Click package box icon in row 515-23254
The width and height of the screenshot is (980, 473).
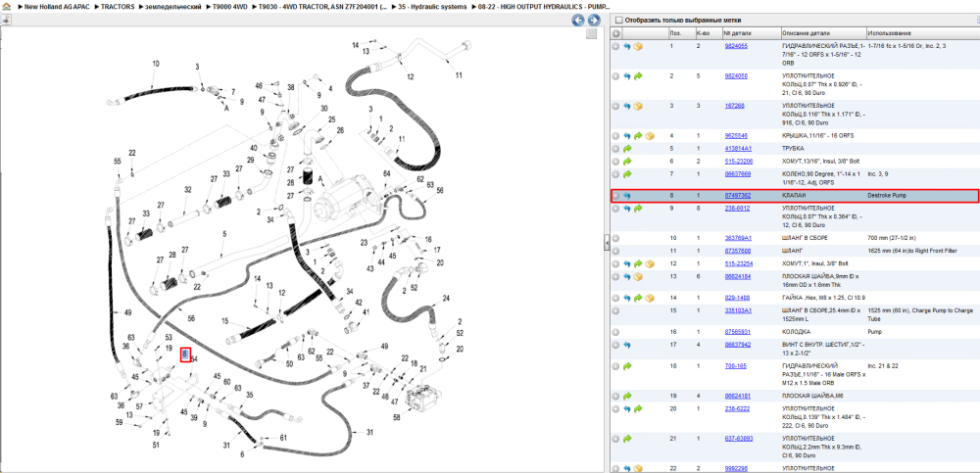tap(650, 263)
